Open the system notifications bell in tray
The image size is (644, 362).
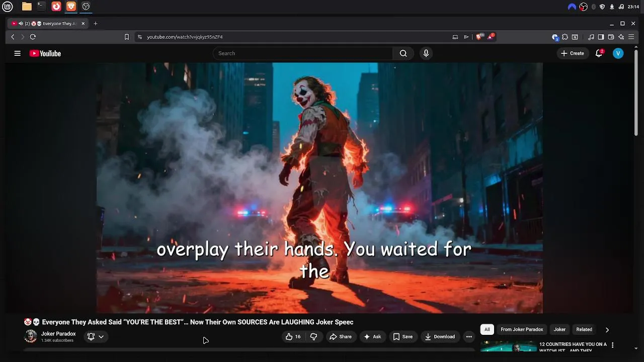[612, 7]
